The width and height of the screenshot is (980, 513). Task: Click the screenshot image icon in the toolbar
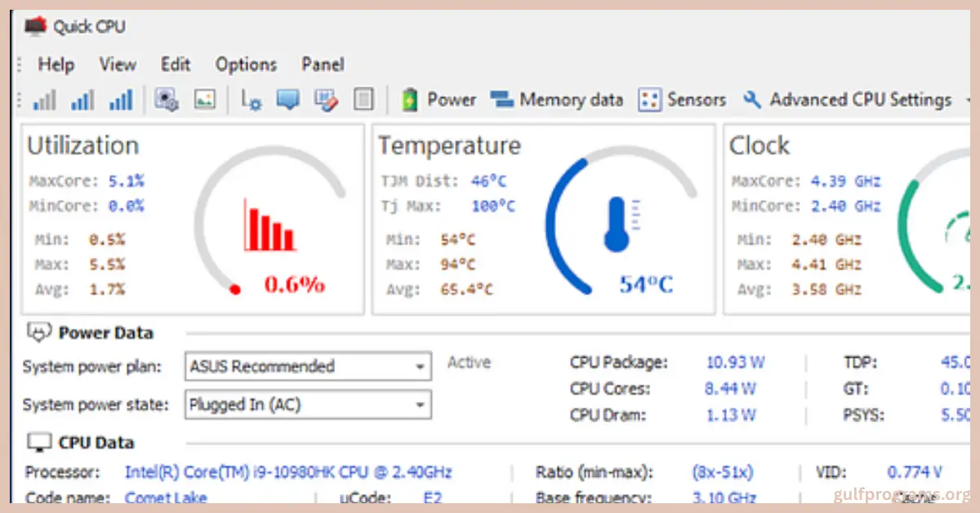(x=206, y=99)
